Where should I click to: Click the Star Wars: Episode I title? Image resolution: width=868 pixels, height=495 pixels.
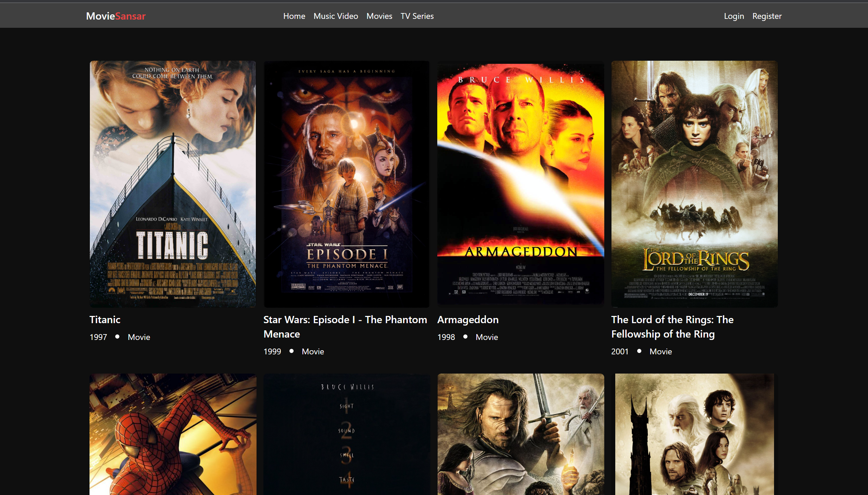(x=345, y=327)
